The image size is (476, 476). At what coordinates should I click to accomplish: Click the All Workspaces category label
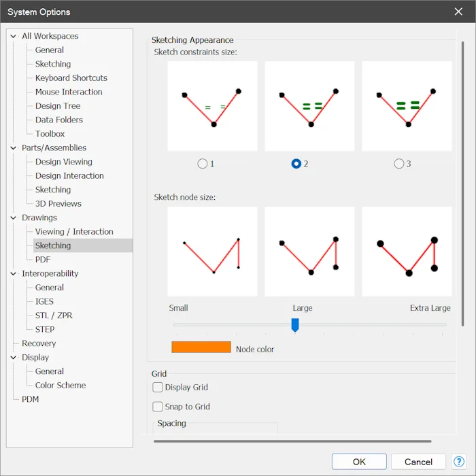coord(50,36)
